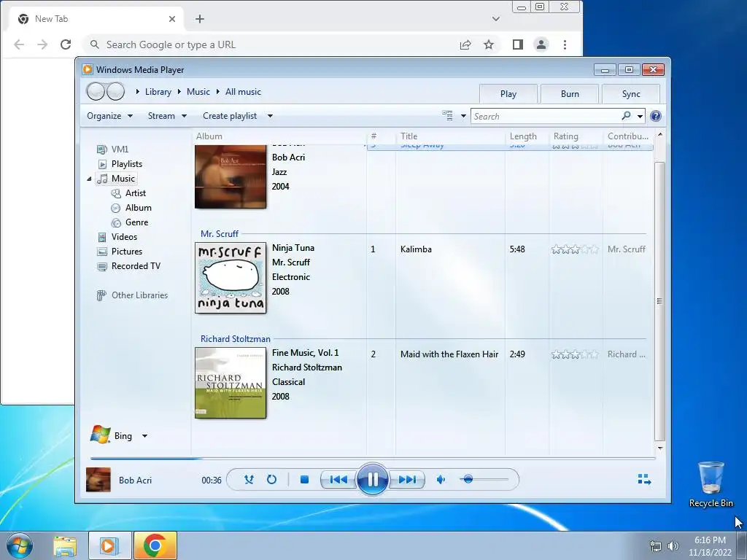Image resolution: width=747 pixels, height=560 pixels.
Task: Toggle repeat in the playback bar
Action: pyautogui.click(x=271, y=480)
